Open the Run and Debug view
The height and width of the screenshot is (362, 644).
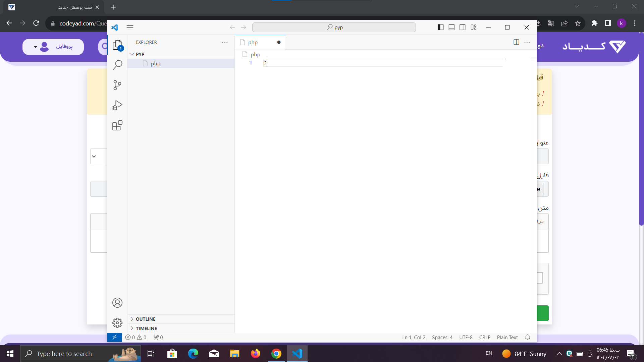click(117, 105)
